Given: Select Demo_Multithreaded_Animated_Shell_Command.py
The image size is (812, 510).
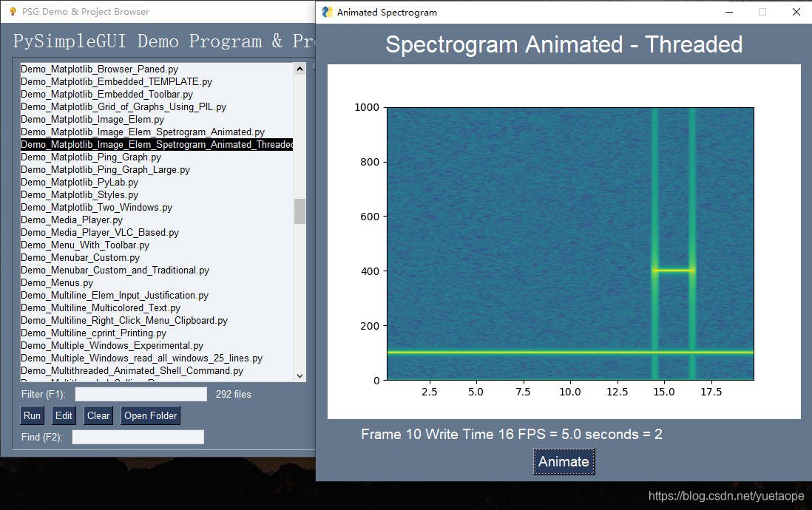Looking at the screenshot, I should pos(156,371).
